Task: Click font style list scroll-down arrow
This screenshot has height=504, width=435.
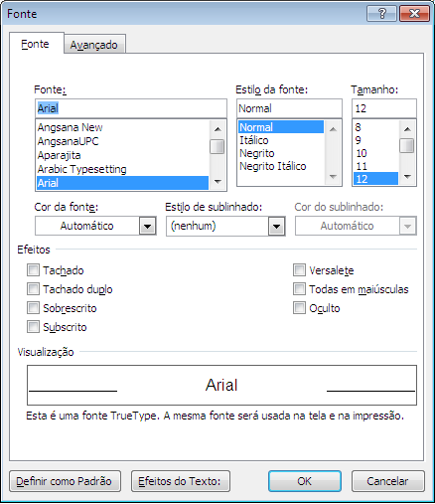Action: pyautogui.click(x=333, y=177)
